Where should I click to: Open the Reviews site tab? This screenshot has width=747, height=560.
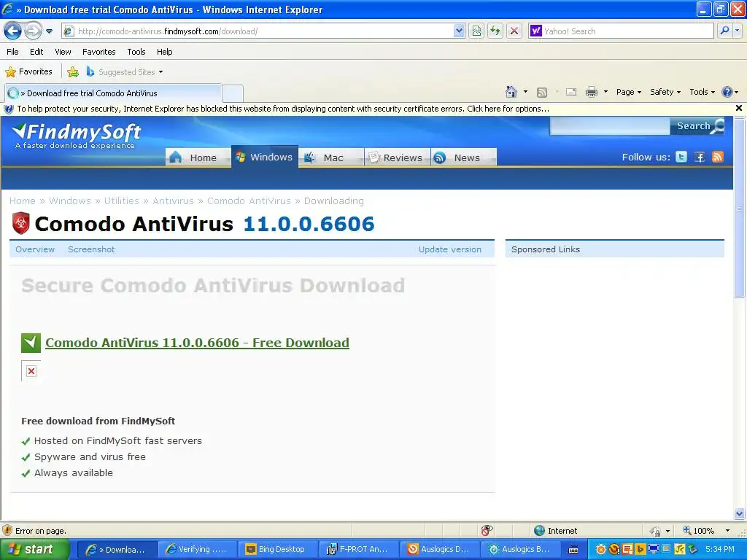pos(398,157)
